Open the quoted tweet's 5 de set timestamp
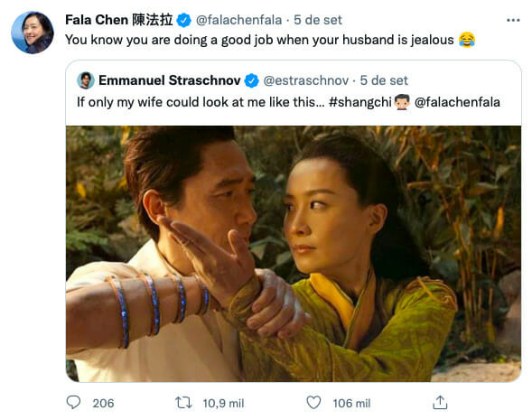Screen dimensions: 532x420 click(384, 80)
